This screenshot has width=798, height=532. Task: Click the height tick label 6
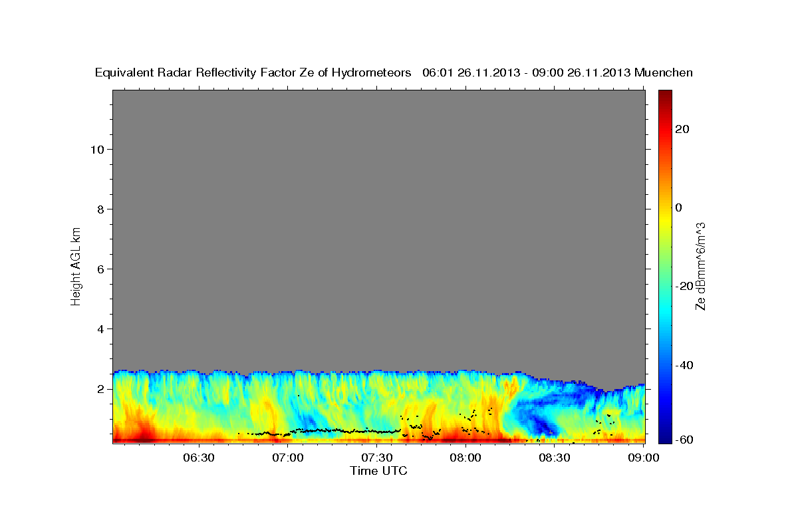point(99,269)
